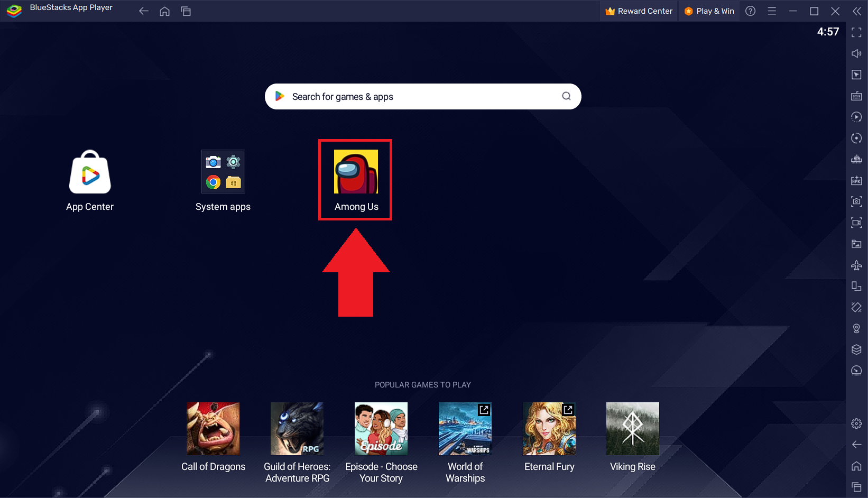This screenshot has width=868, height=498.
Task: Start screen recording from the sidebar
Action: click(x=856, y=223)
